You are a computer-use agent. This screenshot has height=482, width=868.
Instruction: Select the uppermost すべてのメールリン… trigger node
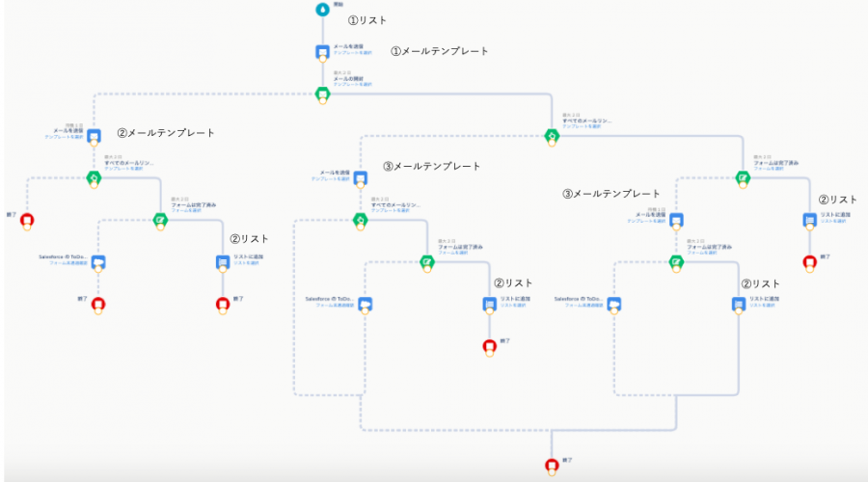[x=552, y=136]
